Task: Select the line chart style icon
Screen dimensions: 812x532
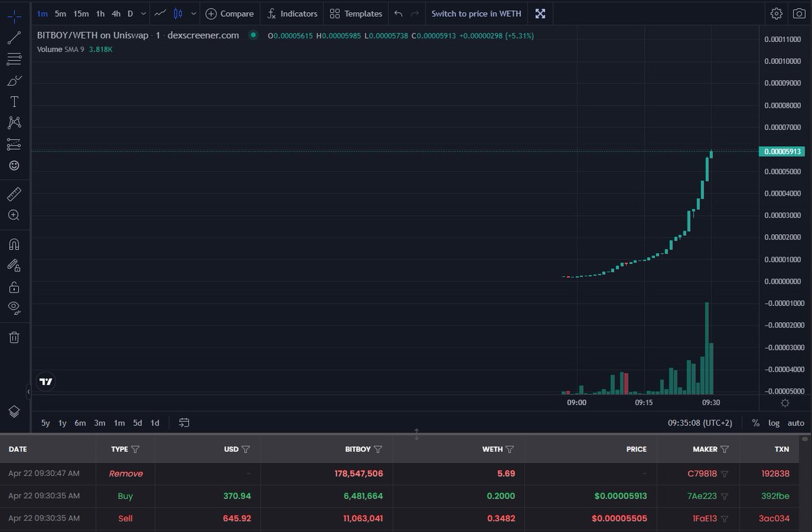Action: click(161, 14)
